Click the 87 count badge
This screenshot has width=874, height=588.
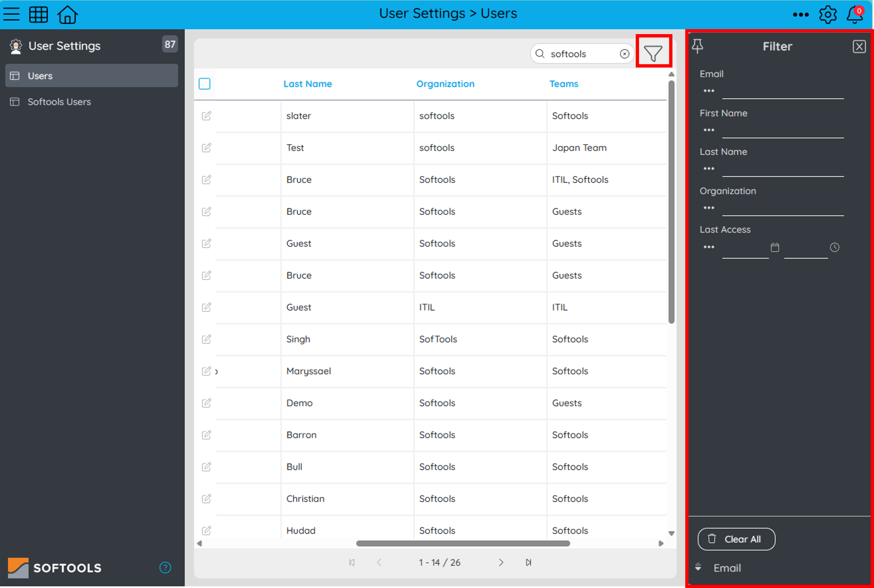pyautogui.click(x=170, y=45)
